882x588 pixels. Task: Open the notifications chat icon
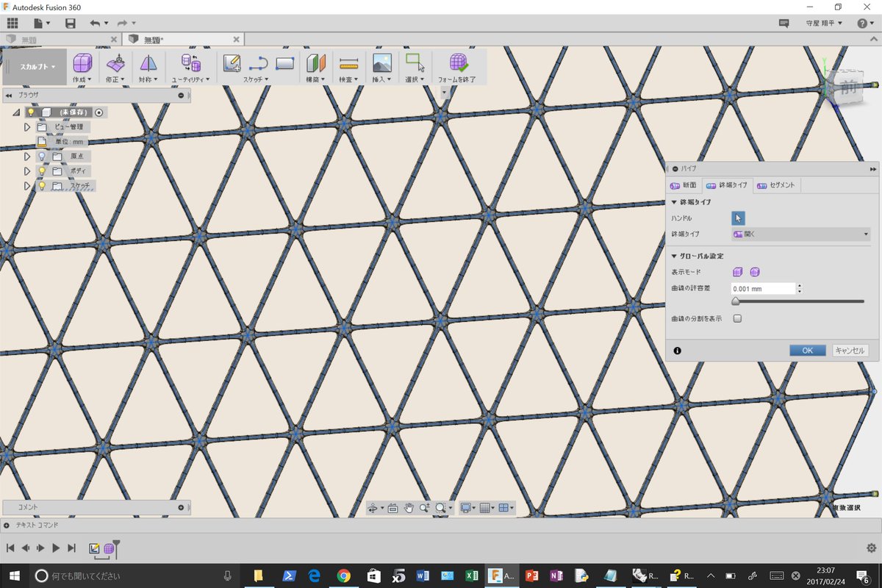(x=784, y=24)
